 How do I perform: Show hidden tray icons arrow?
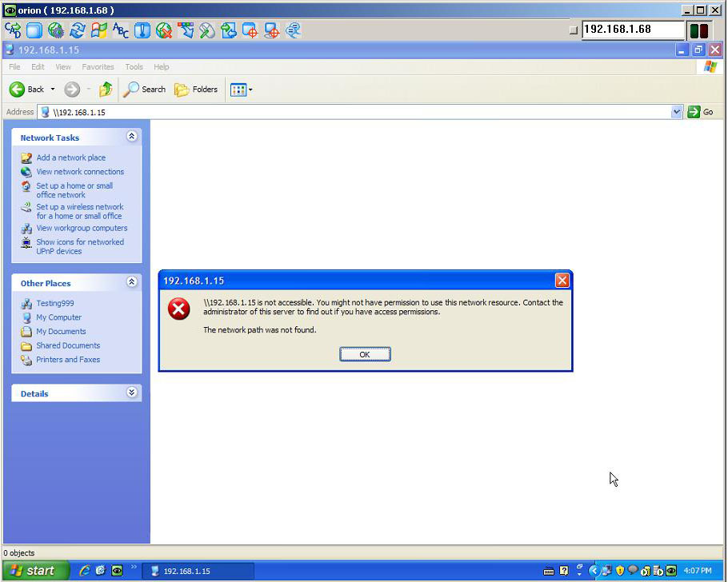tap(594, 571)
